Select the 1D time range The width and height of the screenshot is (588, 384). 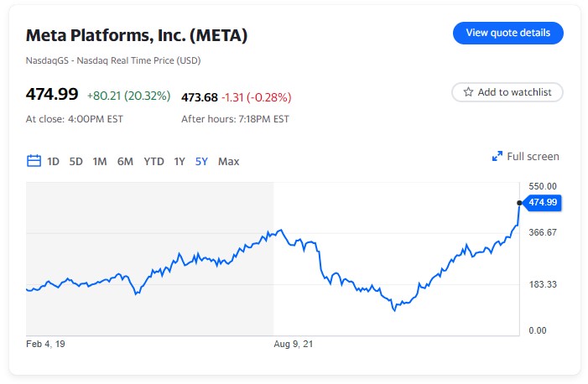pyautogui.click(x=53, y=161)
